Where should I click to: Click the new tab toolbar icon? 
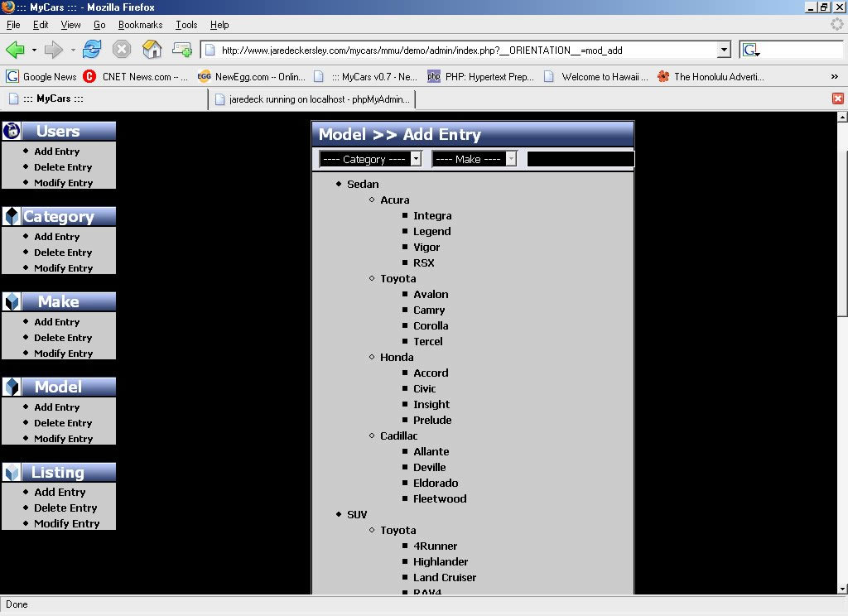(182, 50)
